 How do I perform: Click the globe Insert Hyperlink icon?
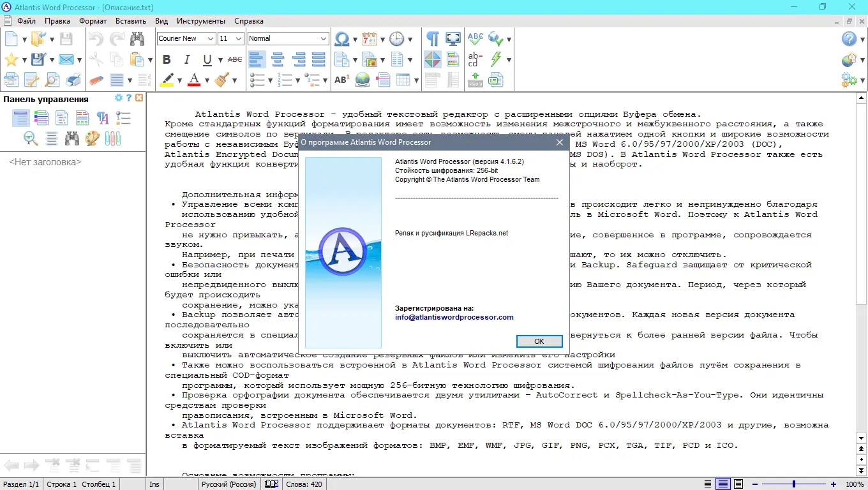(363, 80)
